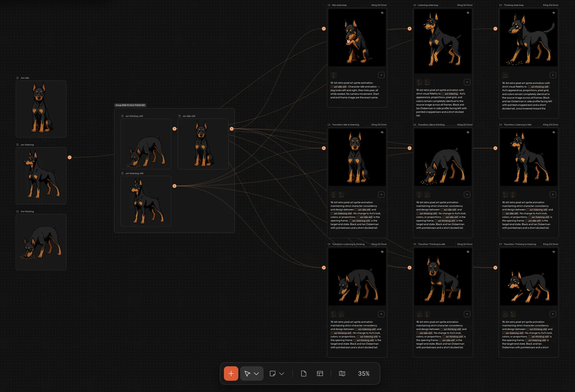Image resolution: width=575 pixels, height=392 pixels.
Task: Expand the sticky note options chevron
Action: (282, 374)
